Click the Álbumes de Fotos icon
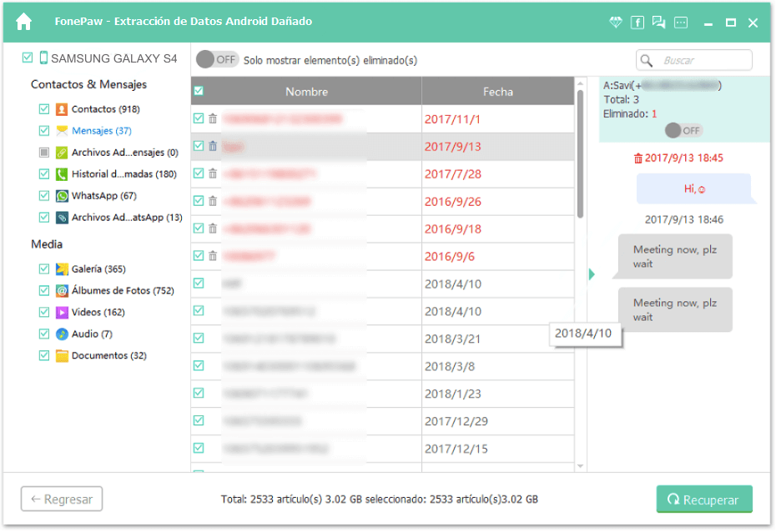This screenshot has height=532, width=776. pos(62,291)
